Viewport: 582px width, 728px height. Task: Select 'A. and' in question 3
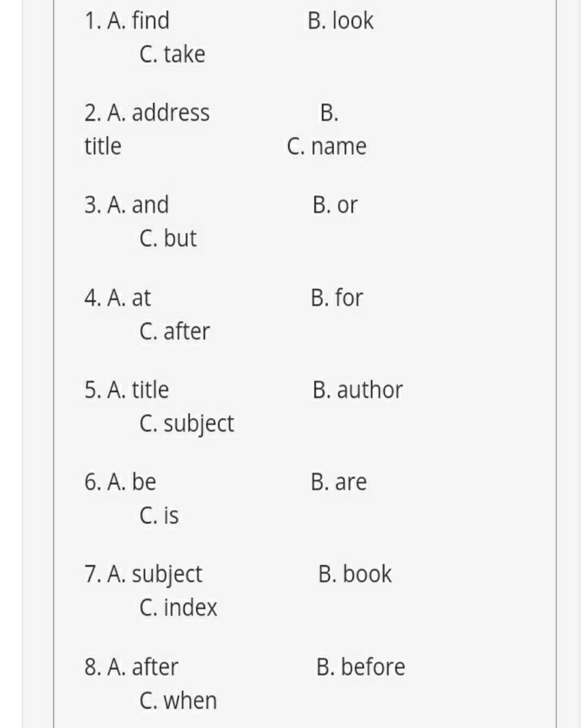click(x=138, y=205)
